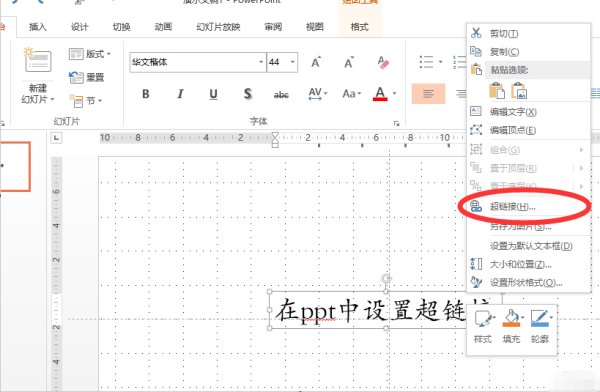The width and height of the screenshot is (600, 392).
Task: Toggle Italic formatting
Action: 180,94
